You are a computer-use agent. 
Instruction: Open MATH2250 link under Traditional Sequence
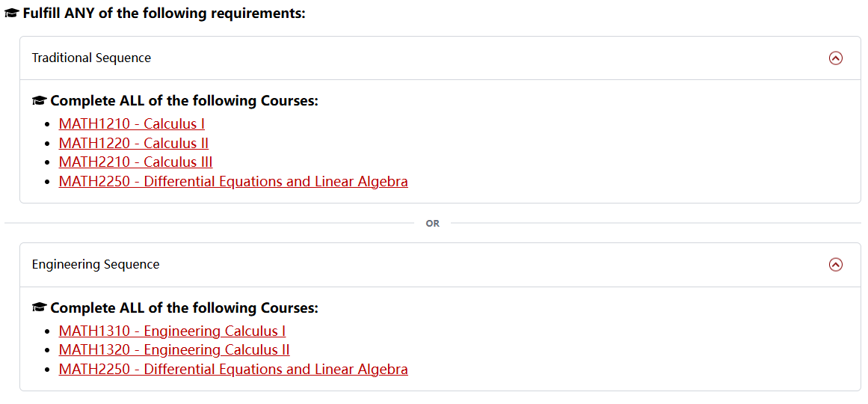point(233,182)
